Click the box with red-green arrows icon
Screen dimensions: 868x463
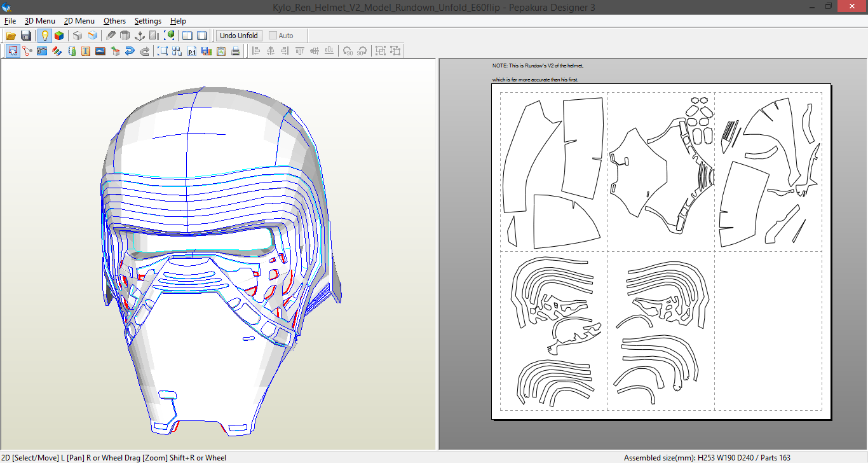coord(115,51)
